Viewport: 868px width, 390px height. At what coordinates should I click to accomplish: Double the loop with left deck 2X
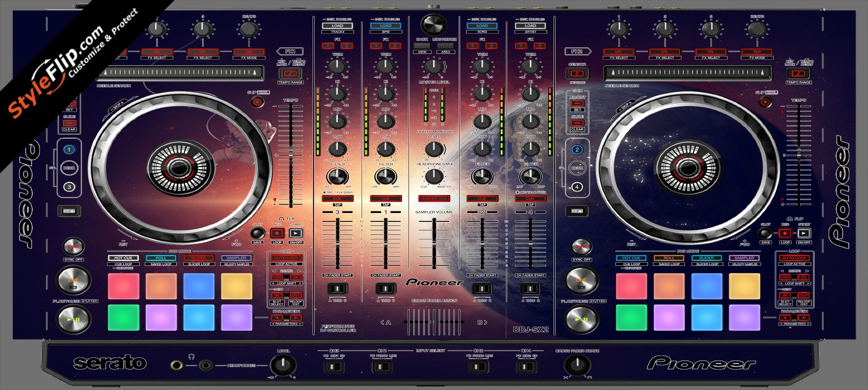pyautogui.click(x=295, y=277)
